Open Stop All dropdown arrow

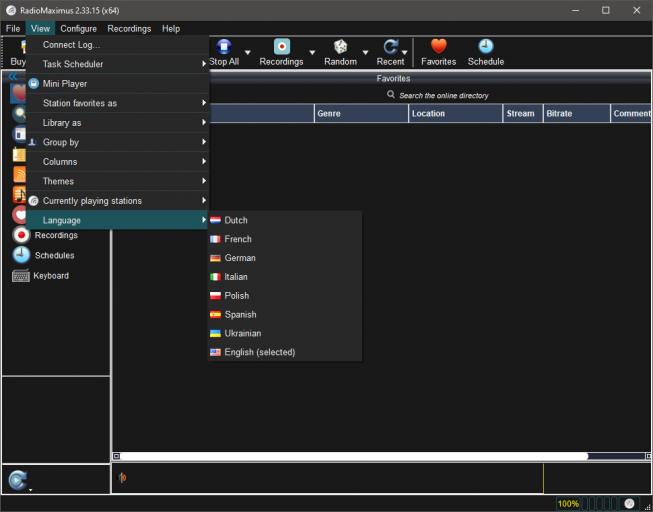click(x=247, y=52)
